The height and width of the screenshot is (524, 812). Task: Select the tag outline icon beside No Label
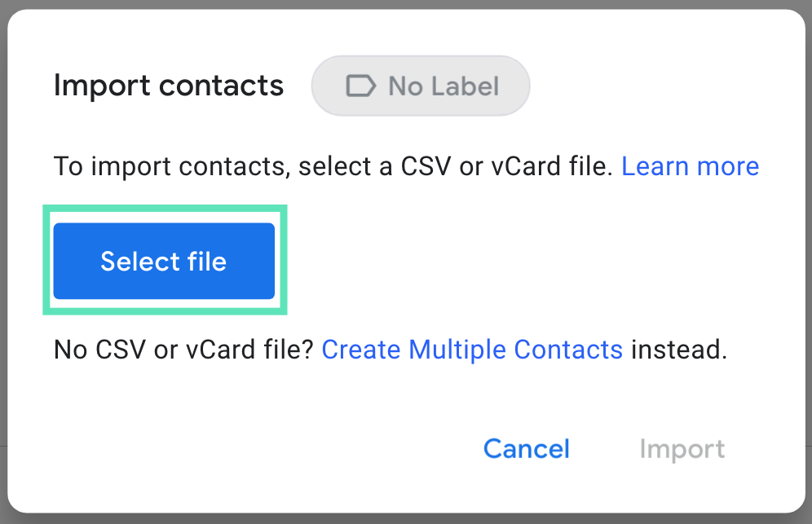[x=360, y=86]
